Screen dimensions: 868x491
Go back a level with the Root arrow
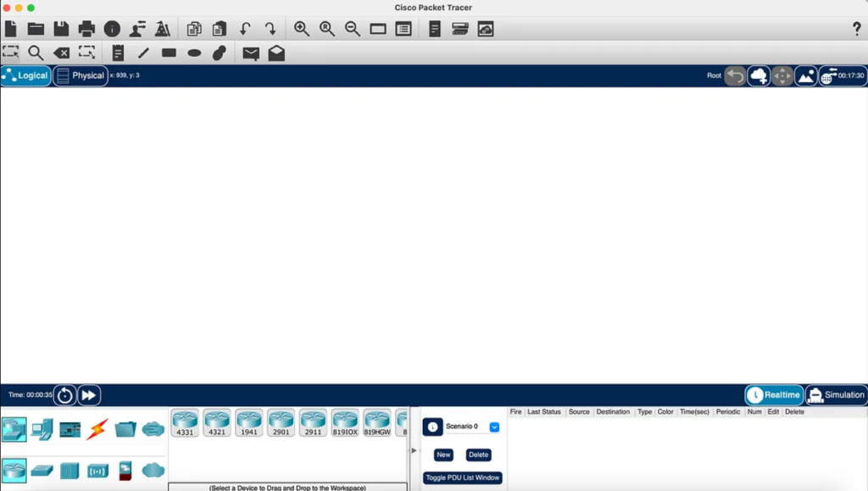[735, 75]
